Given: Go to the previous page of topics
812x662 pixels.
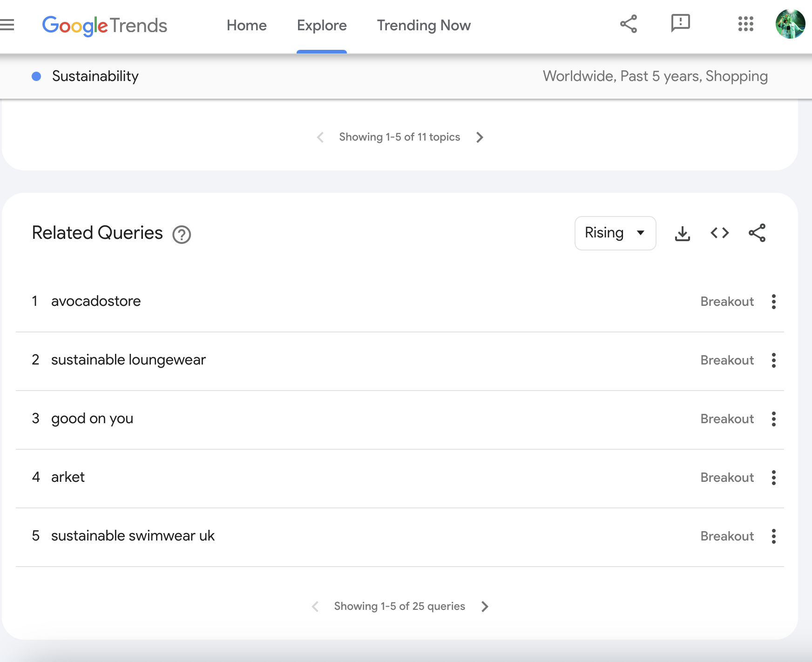Looking at the screenshot, I should [x=320, y=137].
